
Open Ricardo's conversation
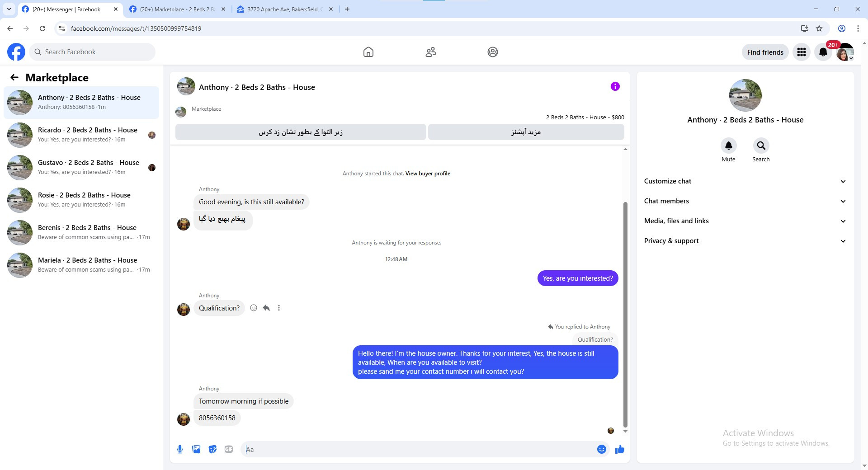click(x=81, y=135)
